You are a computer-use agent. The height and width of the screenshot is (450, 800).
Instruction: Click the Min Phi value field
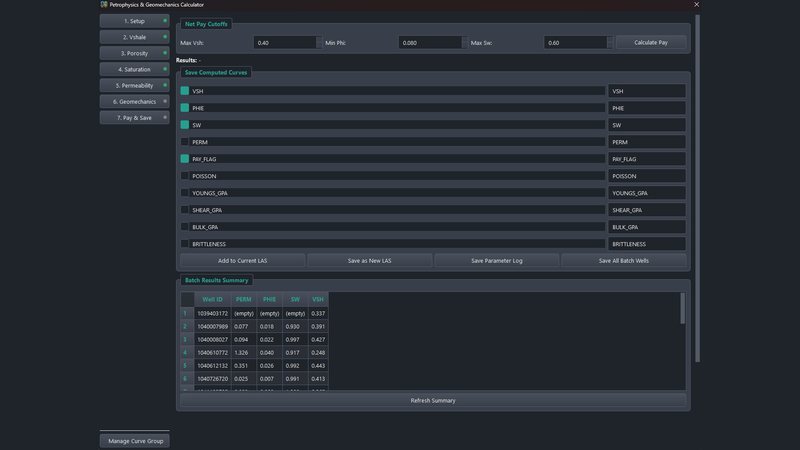(x=430, y=43)
